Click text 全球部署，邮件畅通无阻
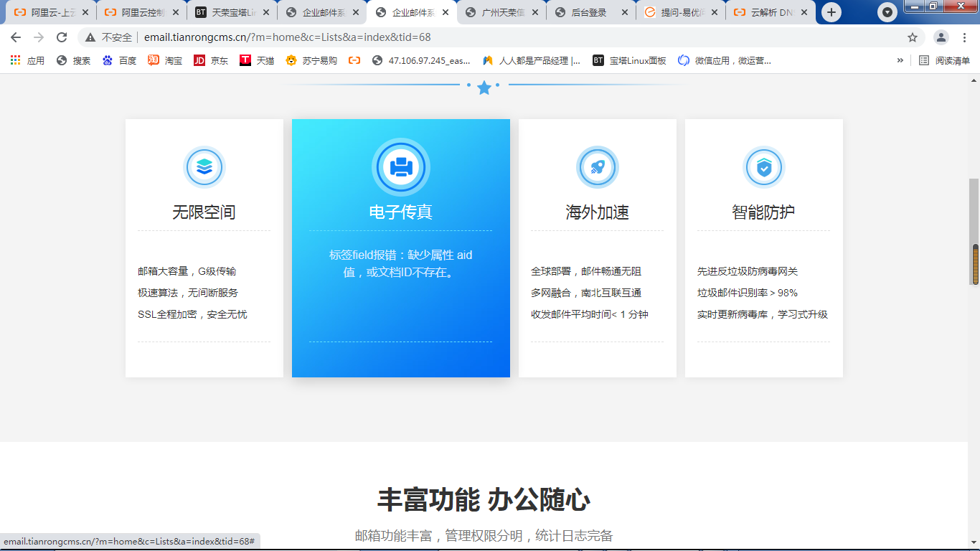Image resolution: width=980 pixels, height=551 pixels. [x=586, y=271]
